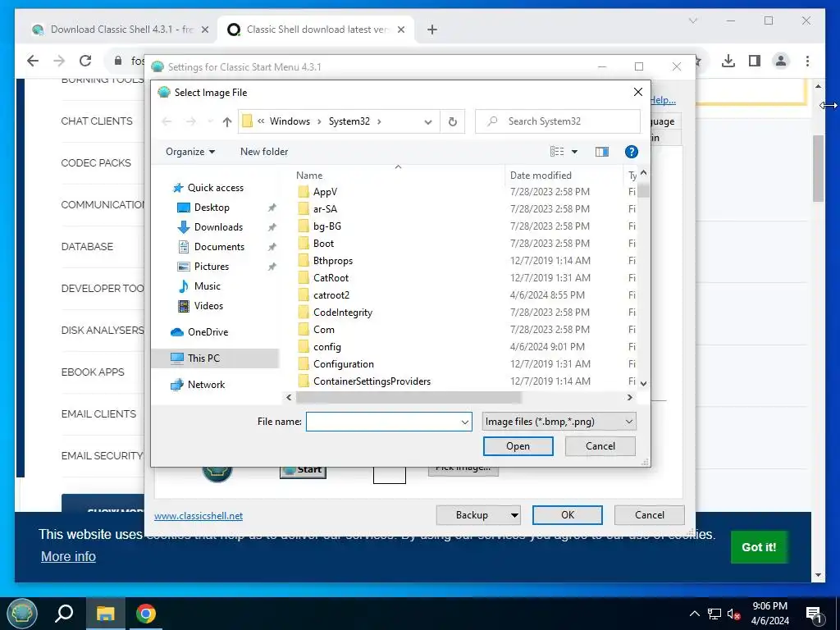
Task: Open taskbar search icon
Action: click(64, 613)
